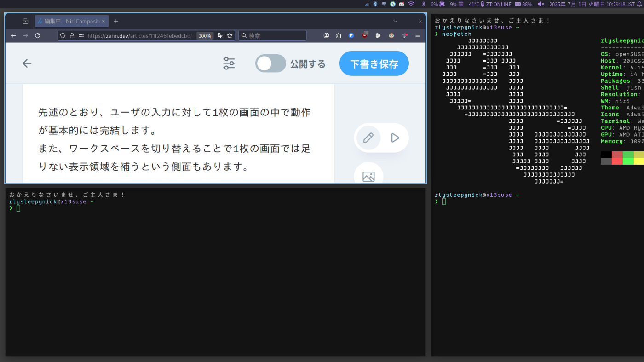Reload the page in Firefox
The width and height of the screenshot is (644, 362).
point(38,35)
